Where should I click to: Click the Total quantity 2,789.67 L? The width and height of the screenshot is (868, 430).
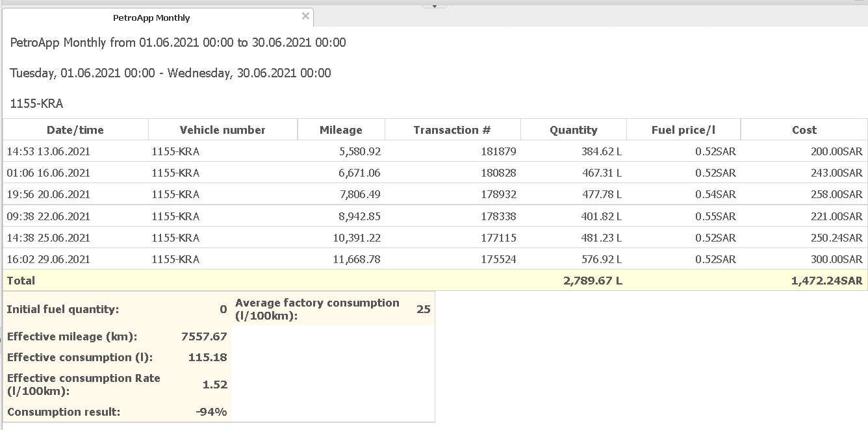click(x=592, y=281)
